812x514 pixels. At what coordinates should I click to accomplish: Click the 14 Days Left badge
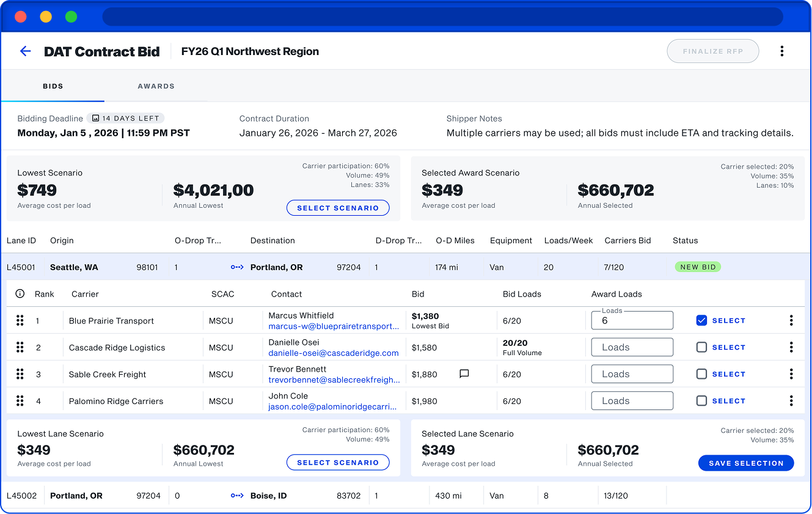pyautogui.click(x=125, y=119)
